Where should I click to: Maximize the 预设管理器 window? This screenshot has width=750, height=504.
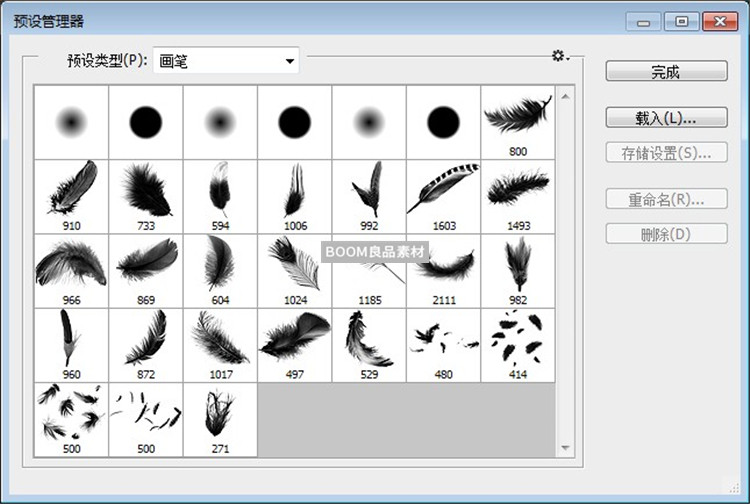682,22
